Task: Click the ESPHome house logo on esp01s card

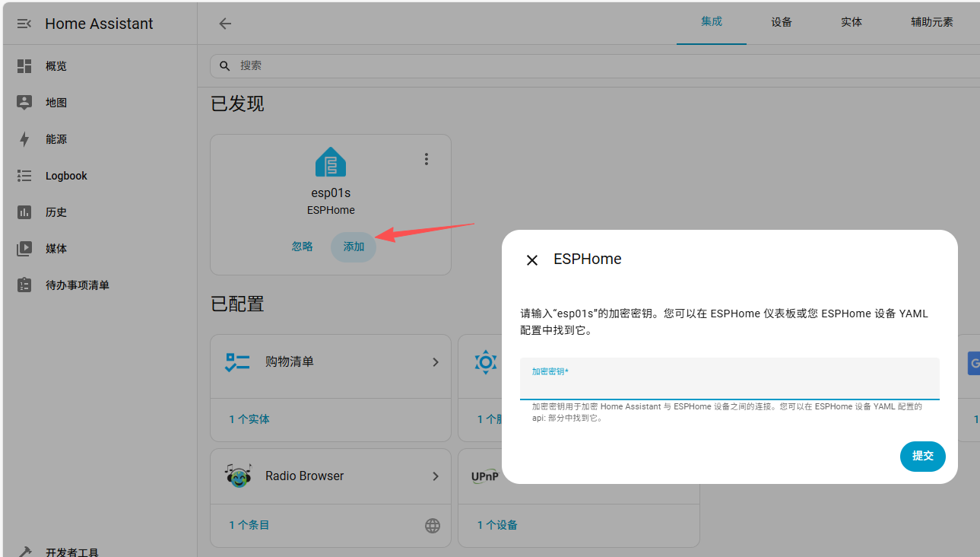Action: tap(331, 162)
